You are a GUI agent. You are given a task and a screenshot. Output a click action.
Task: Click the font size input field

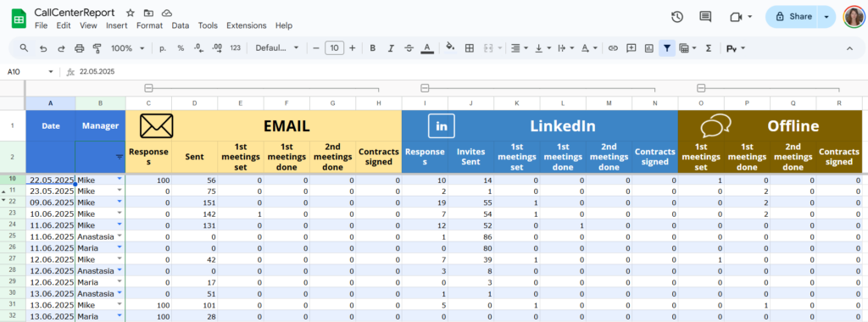334,48
